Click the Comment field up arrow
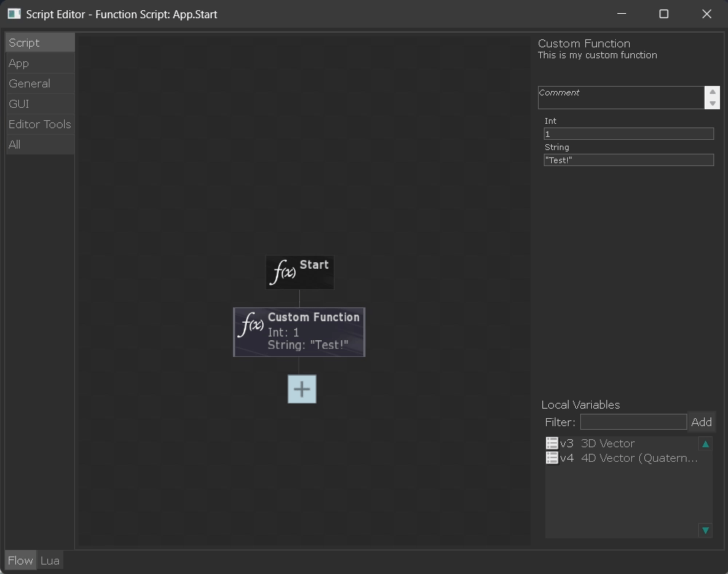Viewport: 728px width, 574px height. pyautogui.click(x=712, y=92)
